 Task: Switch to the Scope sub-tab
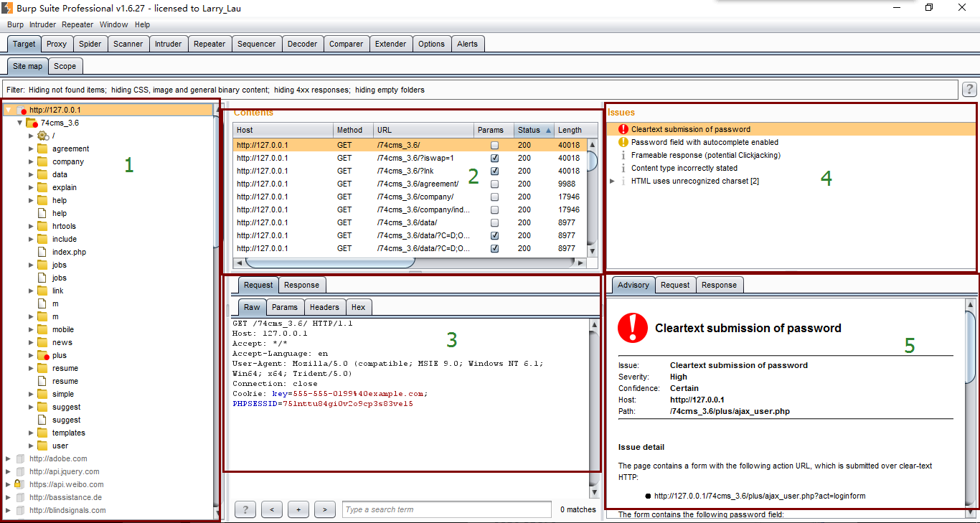tap(65, 66)
